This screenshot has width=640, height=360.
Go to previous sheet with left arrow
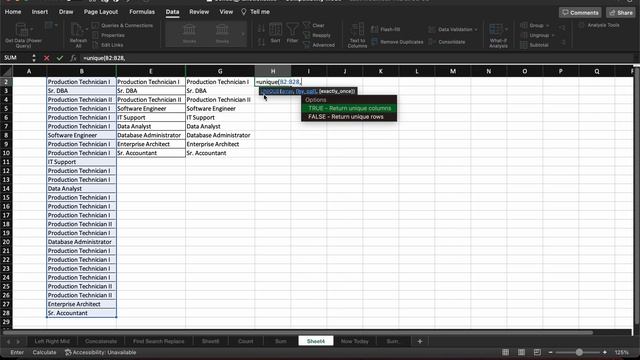pos(8,341)
